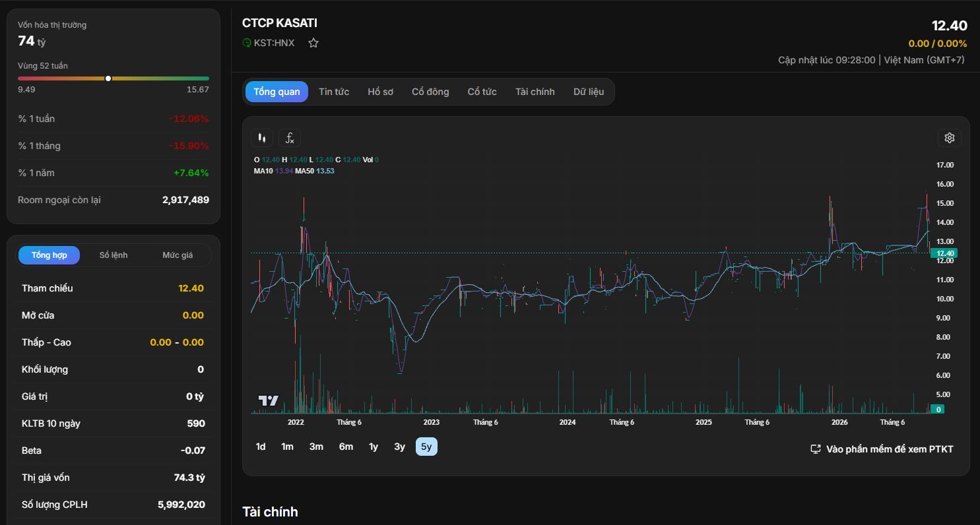This screenshot has height=525, width=980.
Task: Set chart range to 3m
Action: point(316,447)
